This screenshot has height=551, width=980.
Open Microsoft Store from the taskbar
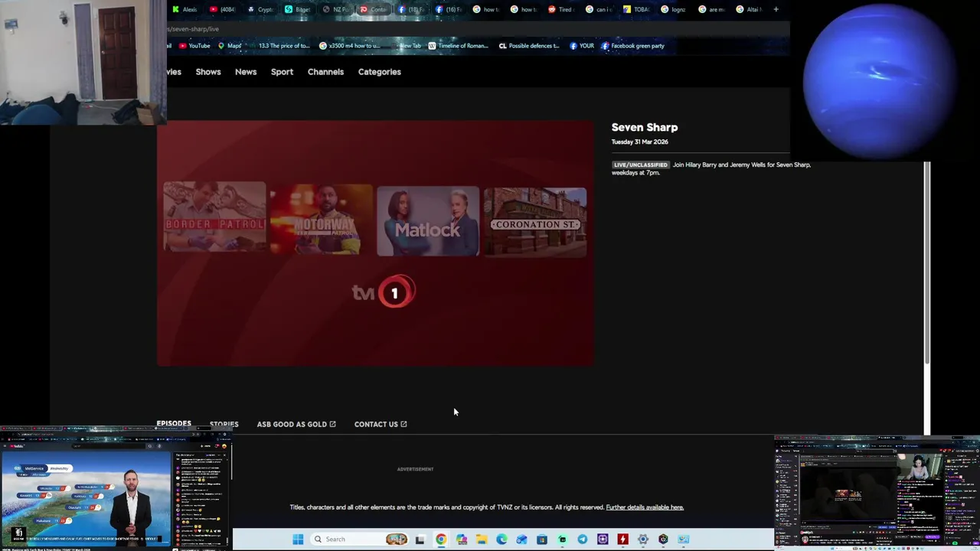point(542,540)
